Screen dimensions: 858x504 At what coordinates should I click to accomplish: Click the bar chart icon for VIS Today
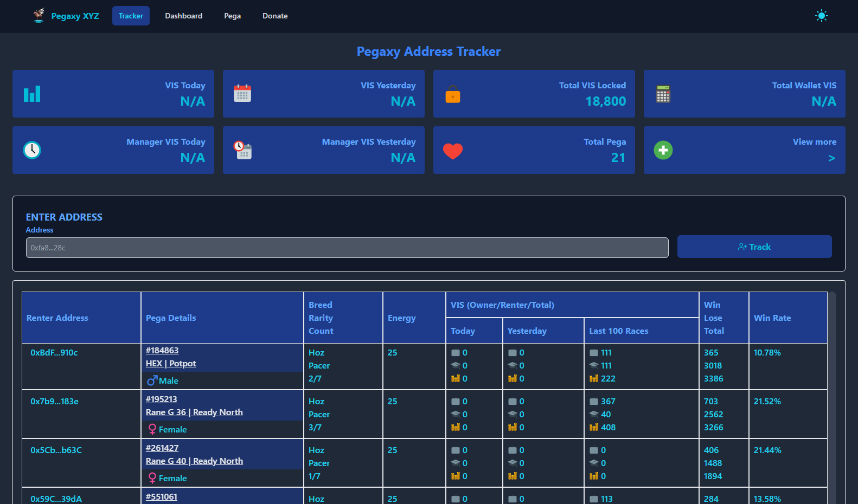pyautogui.click(x=32, y=94)
